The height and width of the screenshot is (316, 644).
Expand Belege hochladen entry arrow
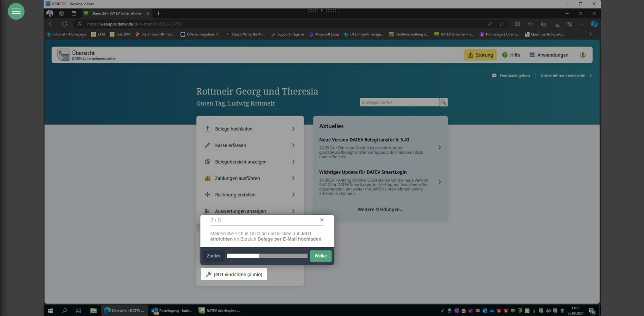point(293,129)
